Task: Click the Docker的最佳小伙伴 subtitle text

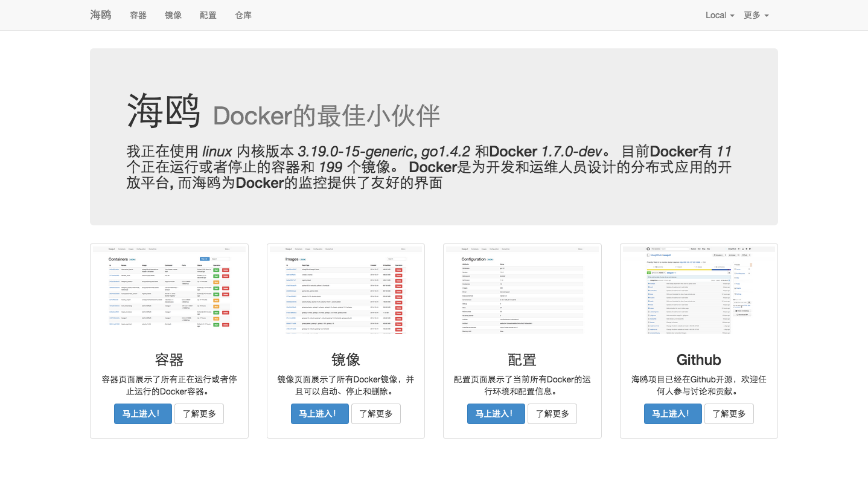Action: tap(327, 116)
